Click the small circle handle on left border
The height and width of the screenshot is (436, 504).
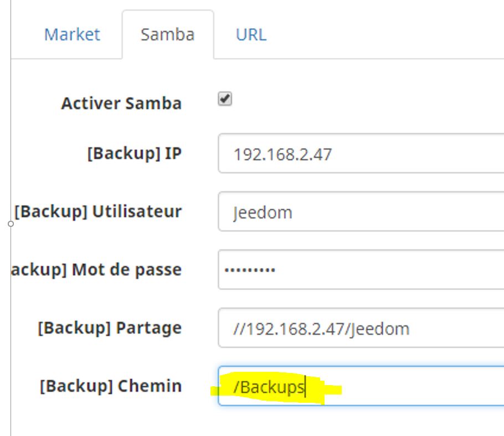click(11, 224)
